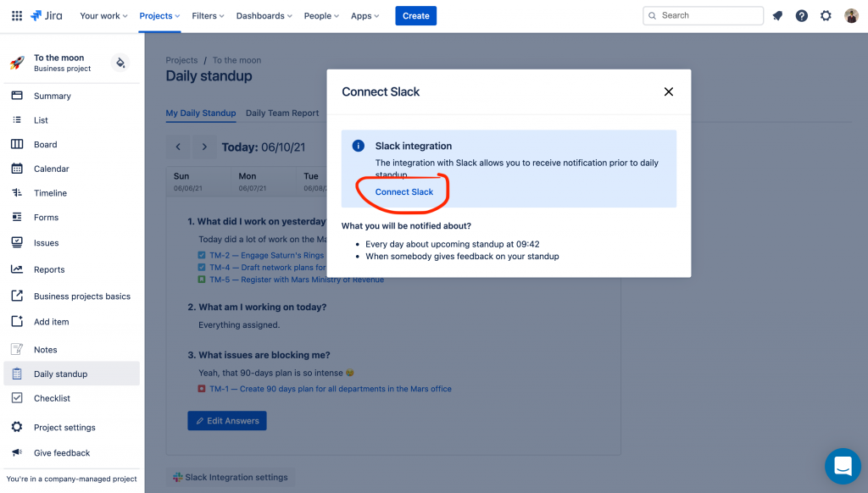Click the Give feedback megaphone icon
Screen dimensions: 868x493
(x=17, y=452)
